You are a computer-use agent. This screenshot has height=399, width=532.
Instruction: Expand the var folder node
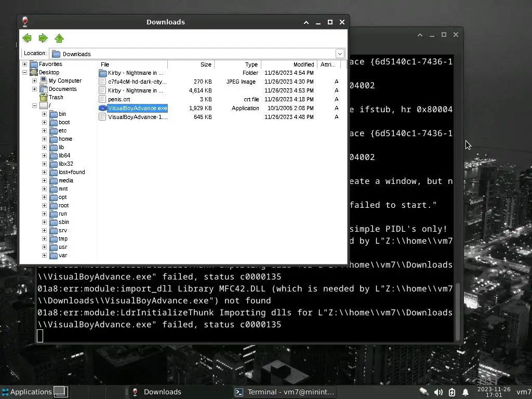pos(44,255)
